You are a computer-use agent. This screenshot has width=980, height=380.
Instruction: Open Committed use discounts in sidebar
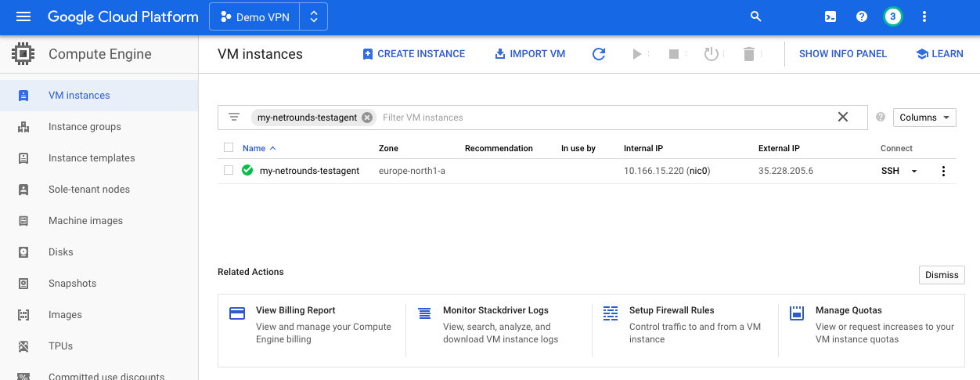(99, 375)
